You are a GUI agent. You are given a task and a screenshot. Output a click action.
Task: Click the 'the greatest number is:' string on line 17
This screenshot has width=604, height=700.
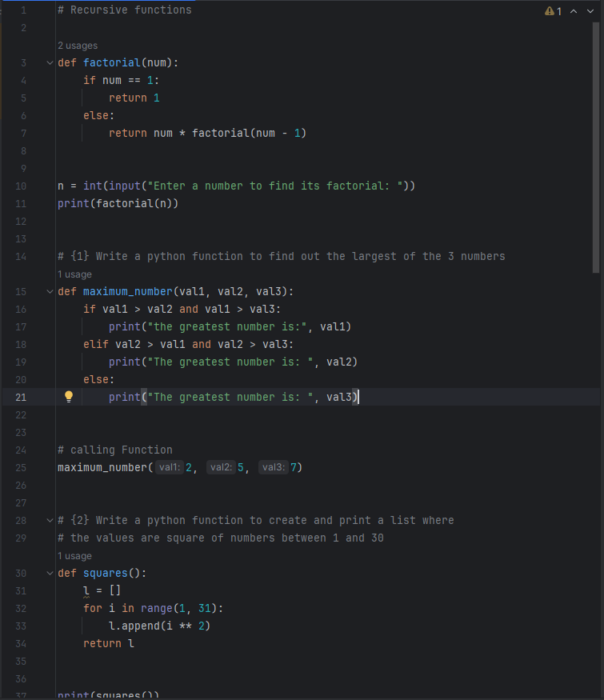click(227, 326)
